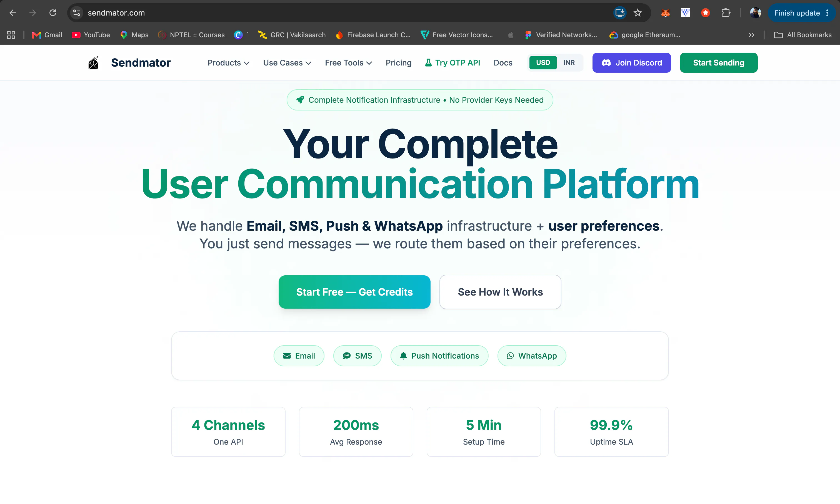Viewport: 840px width, 504px height.
Task: Click the bold "Email, SMS, Push & WhatsApp" text
Action: coord(344,226)
